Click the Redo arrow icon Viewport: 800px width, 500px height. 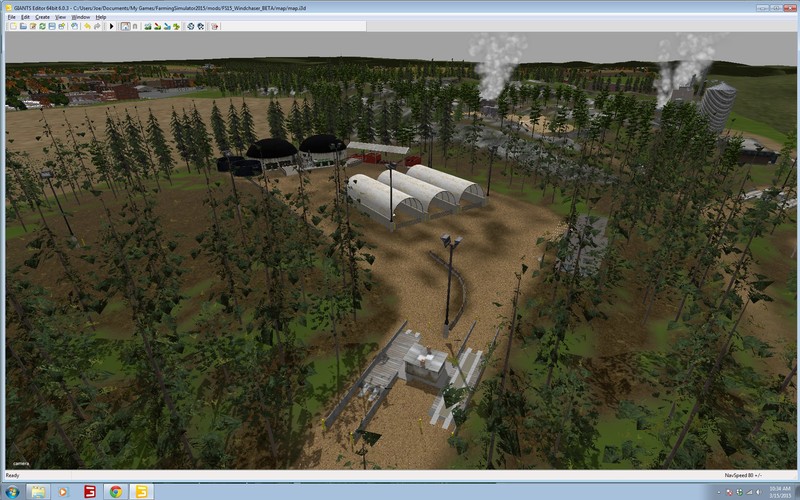(x=97, y=26)
